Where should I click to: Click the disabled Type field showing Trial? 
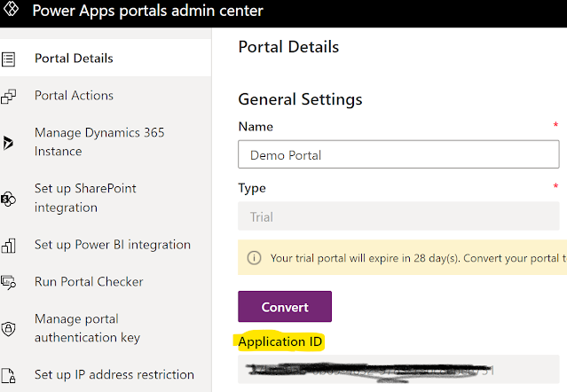[398, 216]
